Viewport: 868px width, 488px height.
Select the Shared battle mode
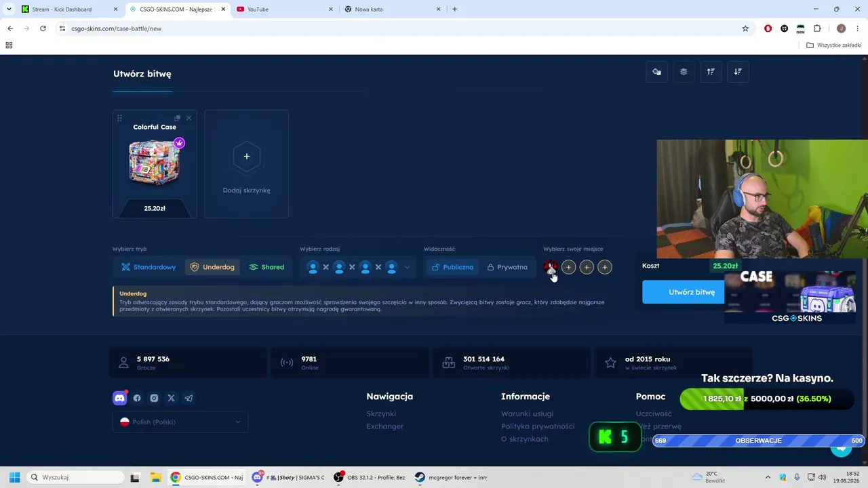click(x=267, y=267)
